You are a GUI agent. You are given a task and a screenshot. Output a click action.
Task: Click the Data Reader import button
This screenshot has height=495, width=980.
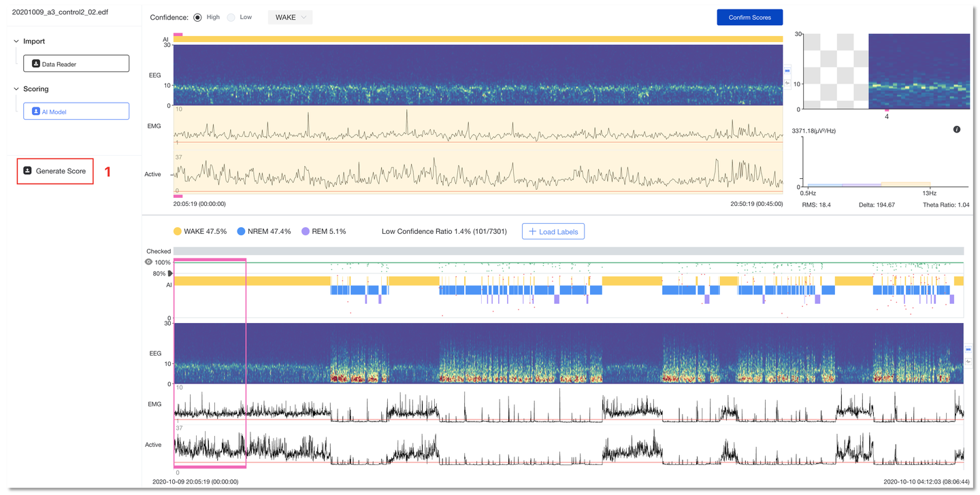tap(76, 64)
